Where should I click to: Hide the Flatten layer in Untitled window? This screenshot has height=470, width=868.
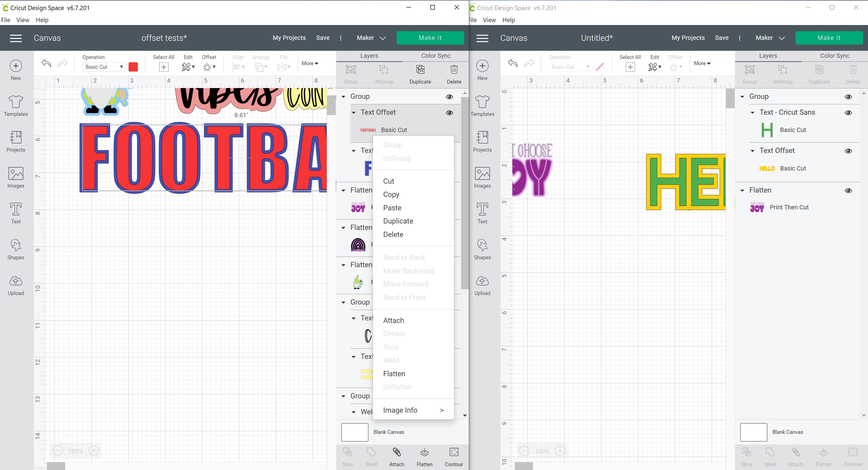click(x=848, y=191)
